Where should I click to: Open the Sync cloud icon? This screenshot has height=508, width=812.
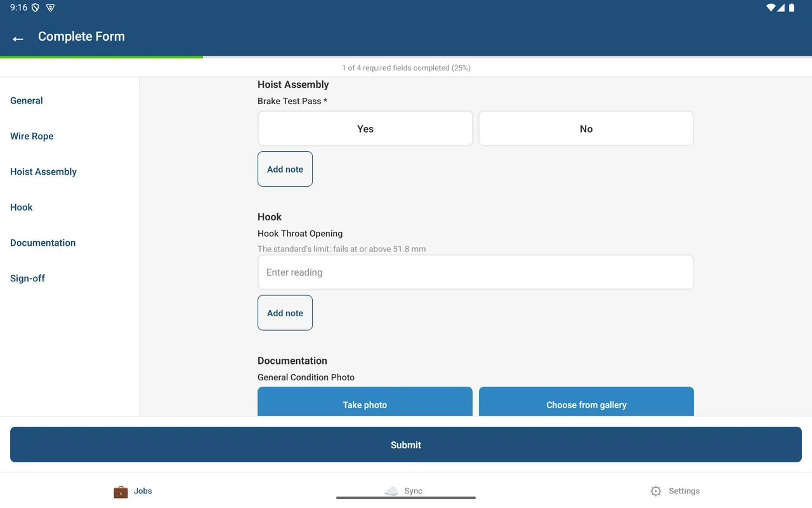tap(391, 491)
